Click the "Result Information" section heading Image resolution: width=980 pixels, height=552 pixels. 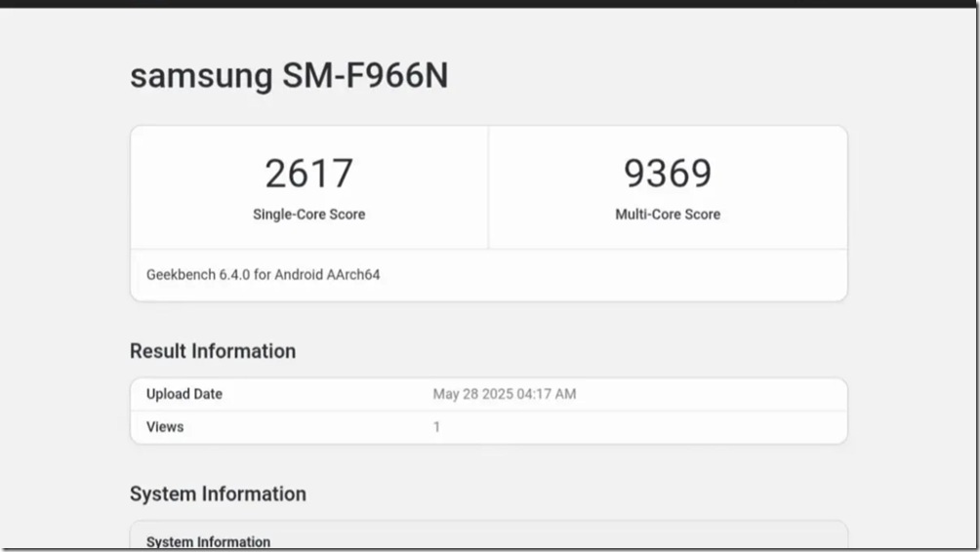(x=213, y=351)
